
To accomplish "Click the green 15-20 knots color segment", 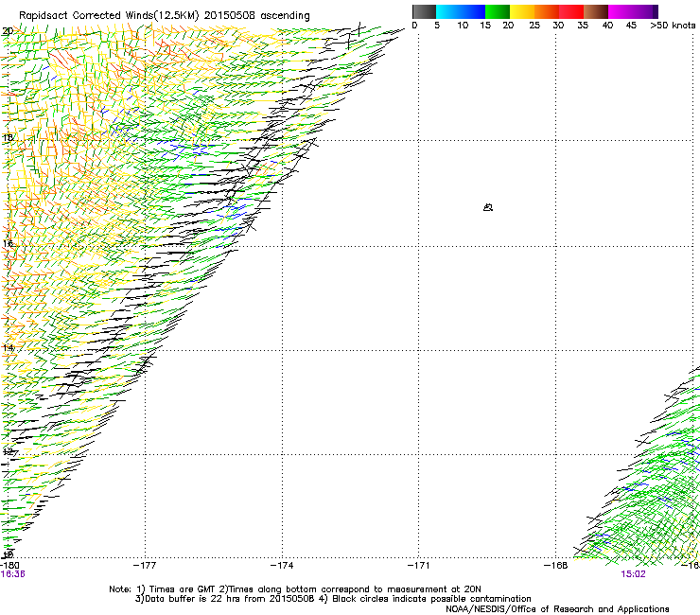I will point(498,11).
